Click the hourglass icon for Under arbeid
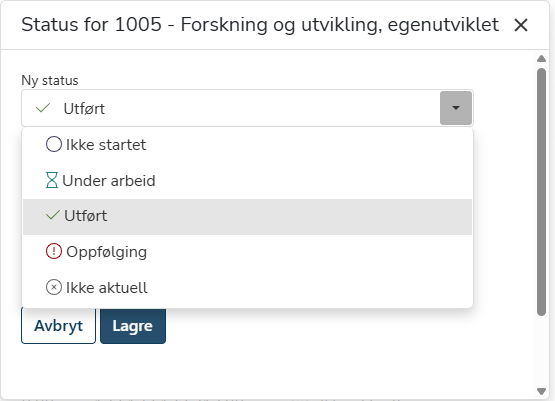The width and height of the screenshot is (555, 401). pos(52,180)
